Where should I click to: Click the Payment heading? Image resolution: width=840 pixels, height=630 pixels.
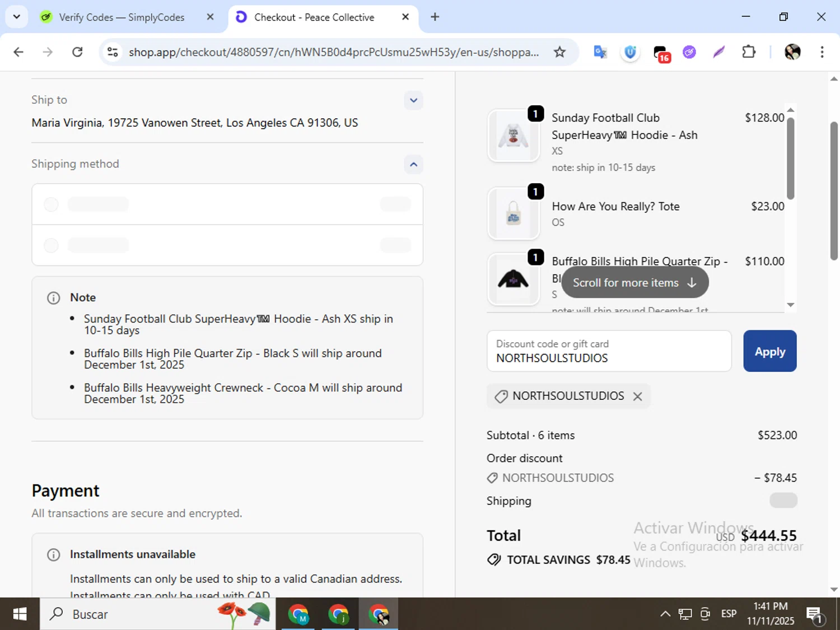click(66, 491)
